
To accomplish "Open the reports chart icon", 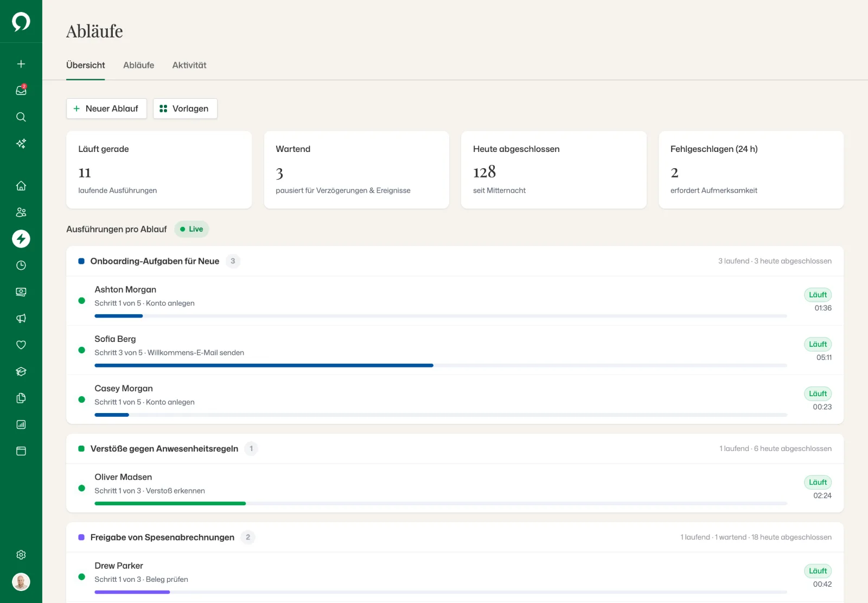I will [x=21, y=424].
